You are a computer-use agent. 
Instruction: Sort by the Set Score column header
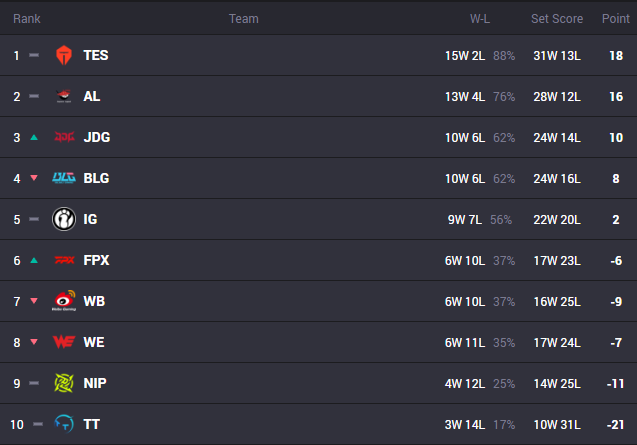(557, 19)
